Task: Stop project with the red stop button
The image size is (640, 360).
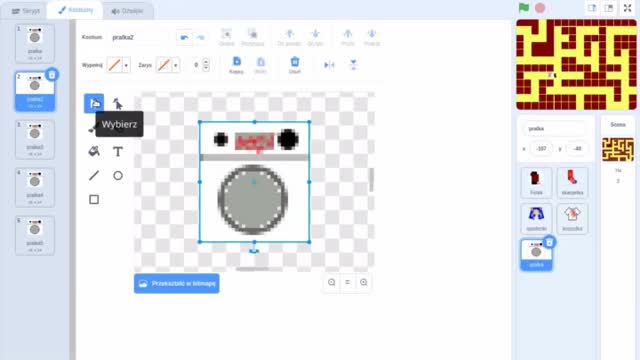Action: tap(540, 8)
